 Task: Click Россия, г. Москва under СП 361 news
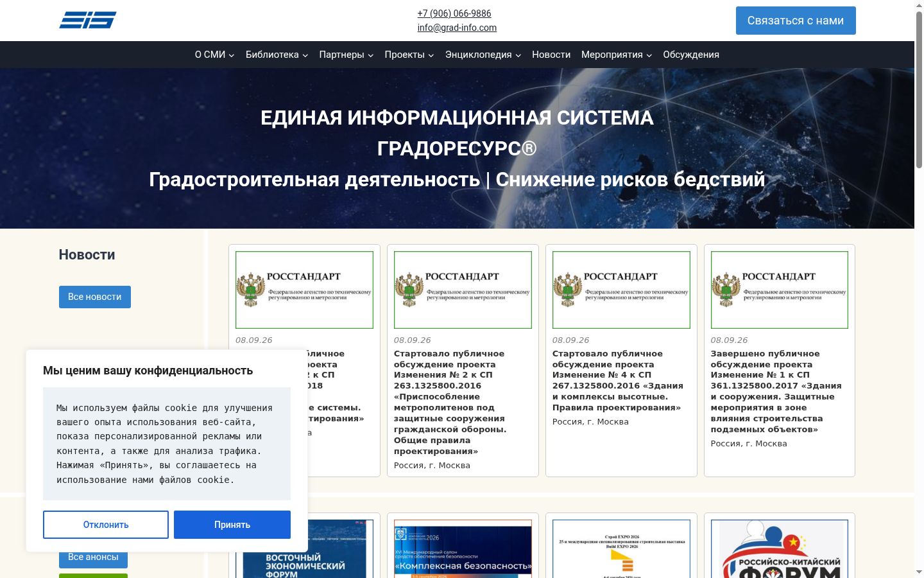point(749,444)
